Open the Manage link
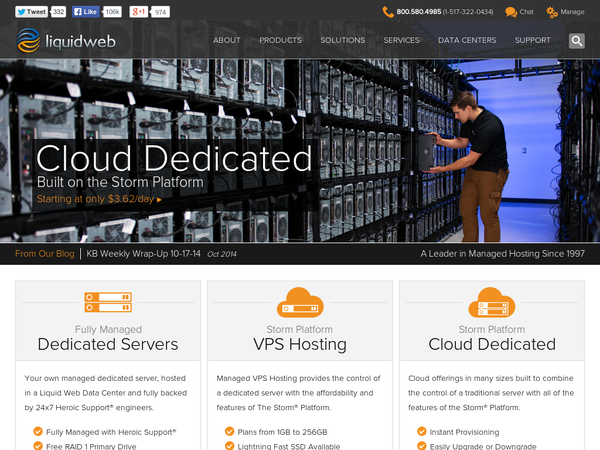Viewport: 600px width, 450px height. (x=572, y=12)
